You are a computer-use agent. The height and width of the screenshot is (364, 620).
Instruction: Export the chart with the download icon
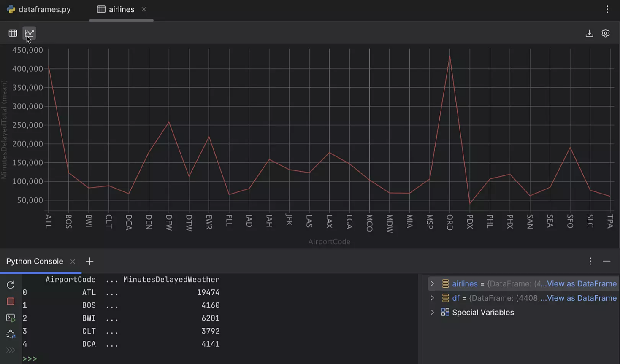coord(589,33)
